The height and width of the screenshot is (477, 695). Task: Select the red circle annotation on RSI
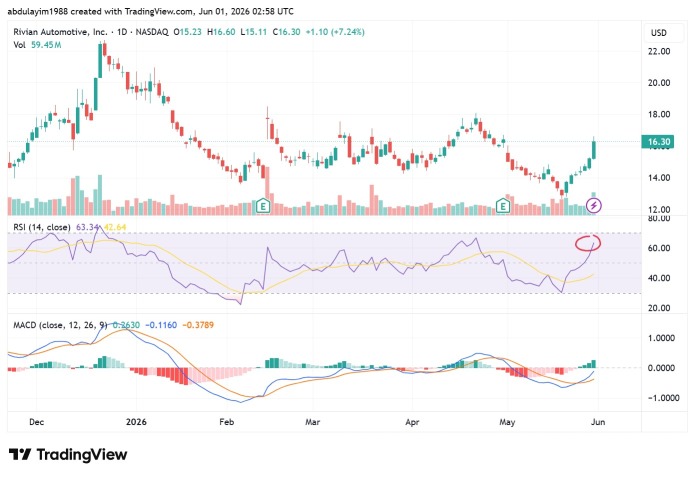click(588, 243)
